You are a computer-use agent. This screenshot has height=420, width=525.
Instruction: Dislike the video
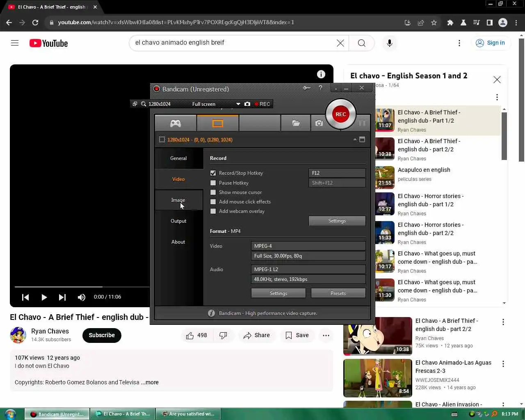click(223, 335)
